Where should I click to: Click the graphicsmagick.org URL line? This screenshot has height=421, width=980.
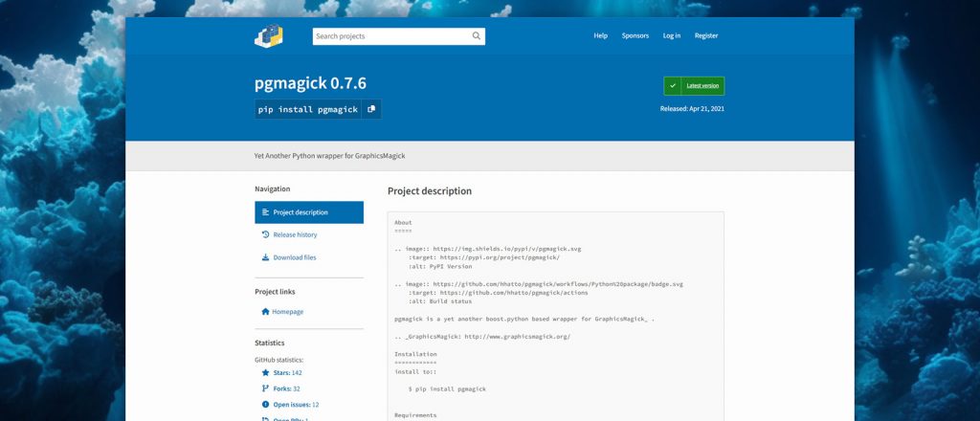pos(482,337)
